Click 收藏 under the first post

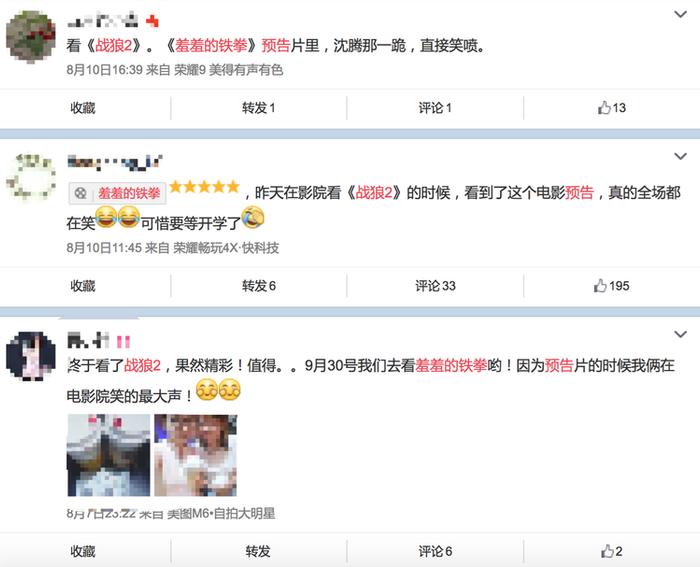(x=83, y=108)
